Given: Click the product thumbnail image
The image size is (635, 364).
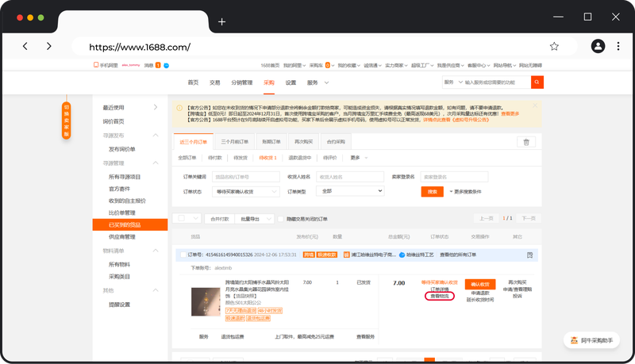Looking at the screenshot, I should [206, 301].
